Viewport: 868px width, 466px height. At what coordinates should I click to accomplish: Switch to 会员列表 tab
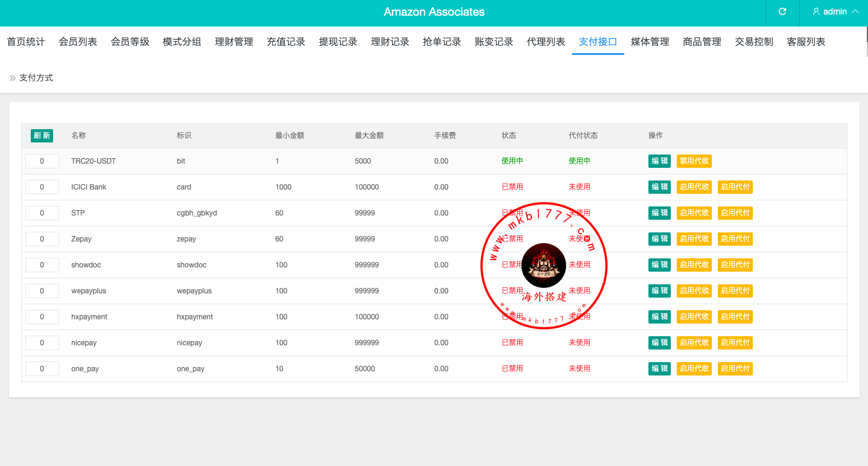pos(78,42)
